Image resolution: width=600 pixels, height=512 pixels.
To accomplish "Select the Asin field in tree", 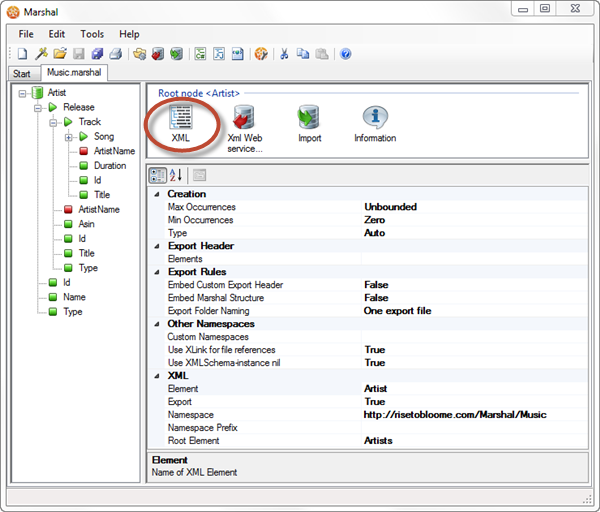I will click(86, 224).
